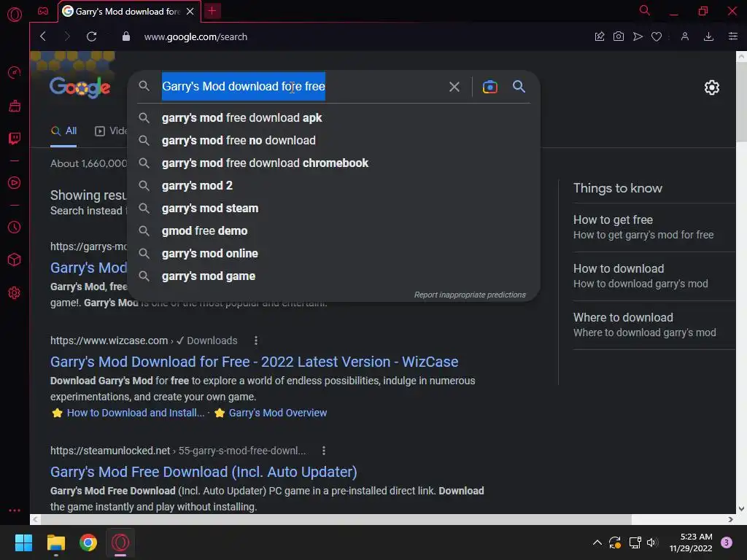Viewport: 747px width, 560px height.
Task: Open steamunlocked Garry's Mod Free Download result
Action: coord(204,472)
